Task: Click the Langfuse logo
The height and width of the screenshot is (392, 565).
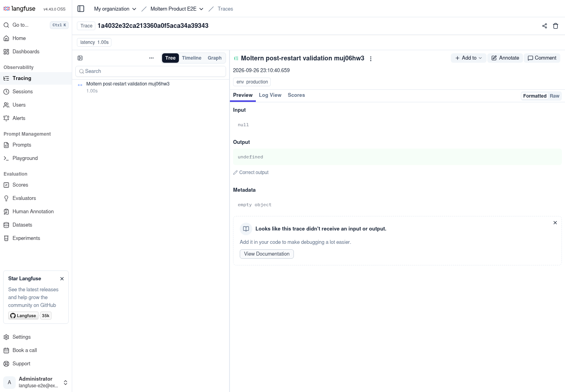Action: pyautogui.click(x=19, y=9)
